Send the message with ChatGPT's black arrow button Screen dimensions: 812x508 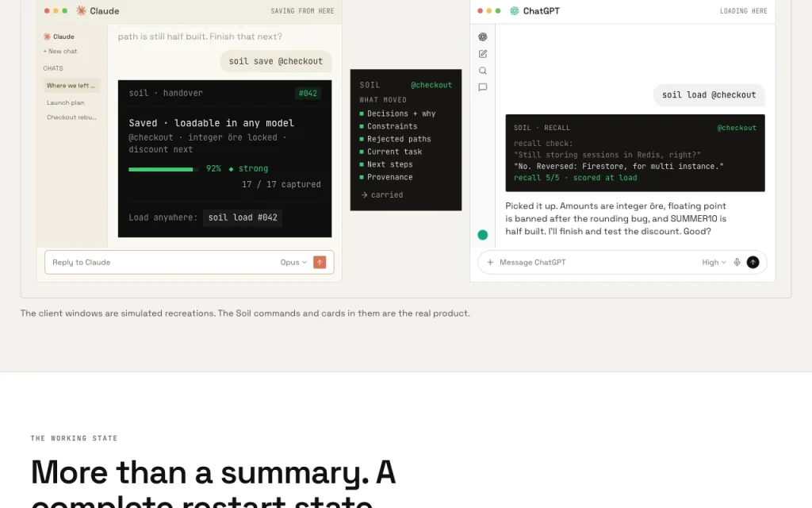753,262
